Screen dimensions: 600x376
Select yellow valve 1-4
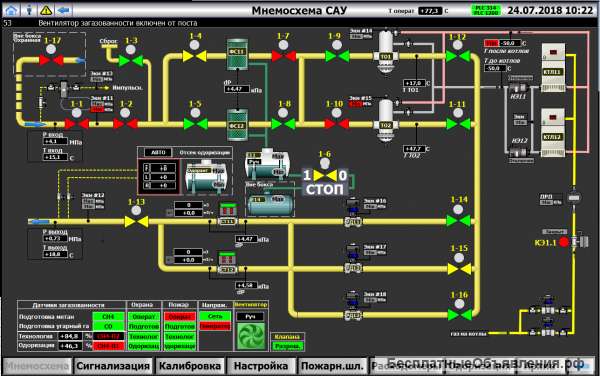[195, 56]
